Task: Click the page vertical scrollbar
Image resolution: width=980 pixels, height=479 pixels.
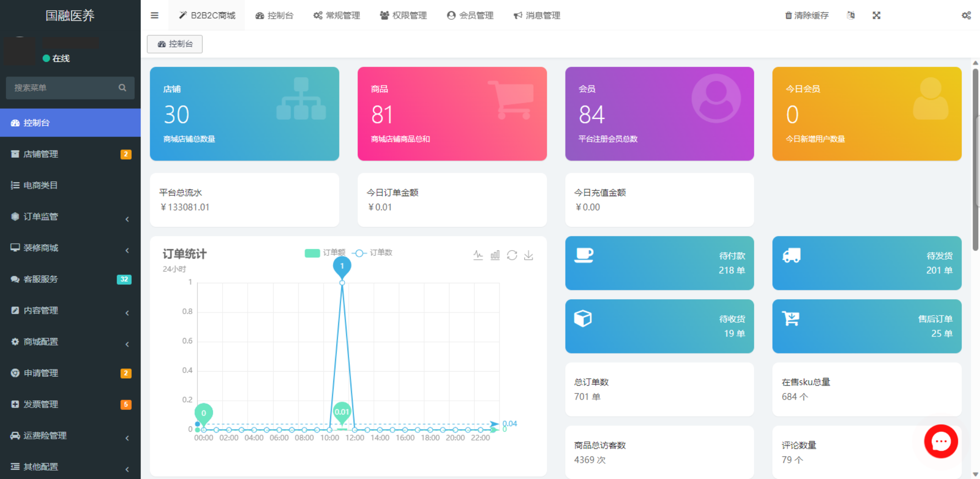Action: 975,159
